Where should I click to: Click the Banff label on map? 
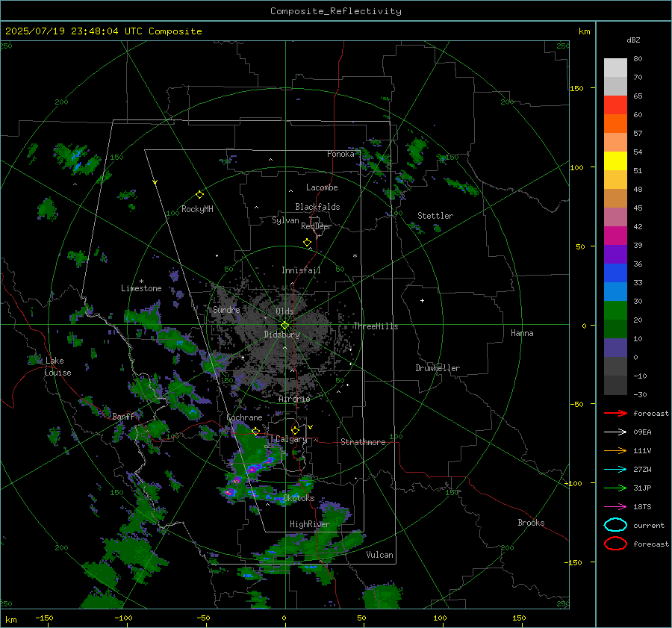(123, 417)
